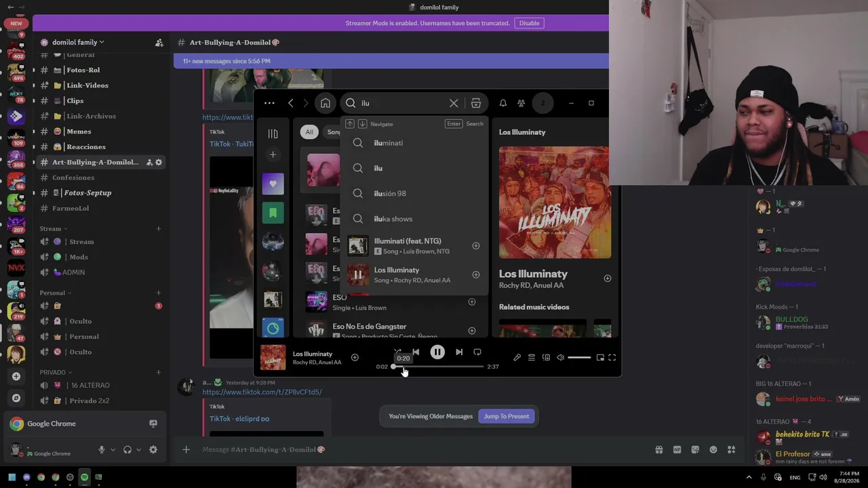Open Spotify Friend Activity icon
The width and height of the screenshot is (868, 488).
click(x=521, y=103)
